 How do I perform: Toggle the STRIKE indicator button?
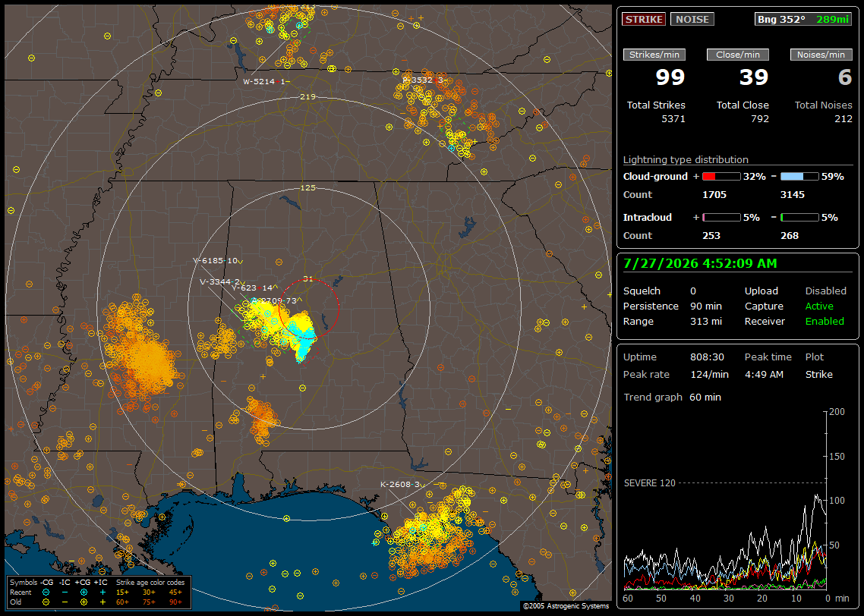644,19
